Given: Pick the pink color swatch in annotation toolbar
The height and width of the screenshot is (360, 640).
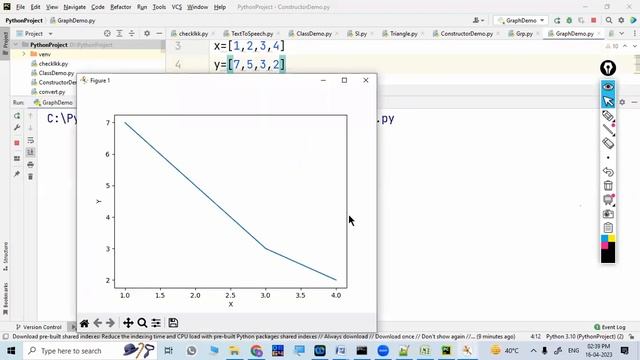Looking at the screenshot, I should pos(604,246).
